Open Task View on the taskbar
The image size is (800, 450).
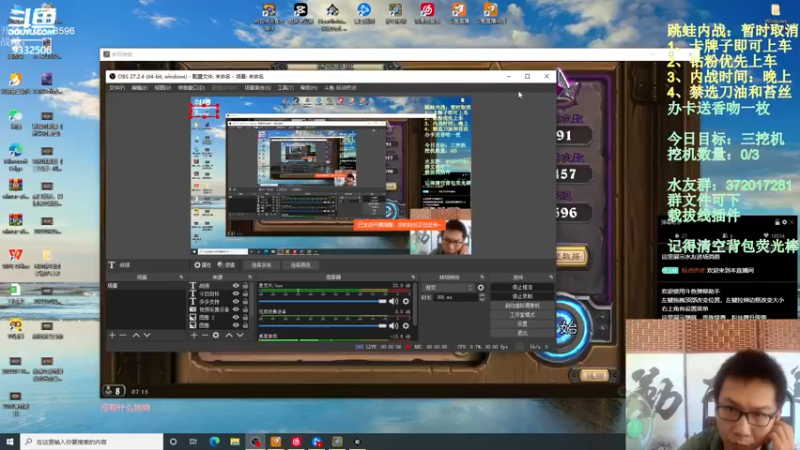[x=193, y=441]
